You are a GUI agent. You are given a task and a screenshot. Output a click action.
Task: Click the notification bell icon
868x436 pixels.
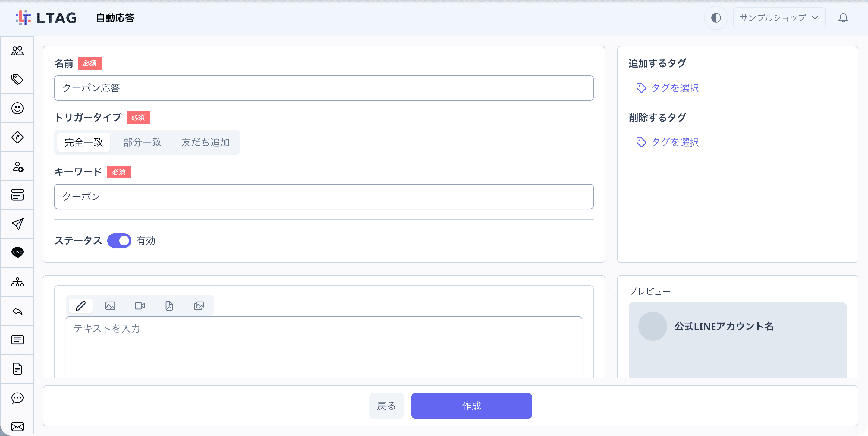pos(843,18)
